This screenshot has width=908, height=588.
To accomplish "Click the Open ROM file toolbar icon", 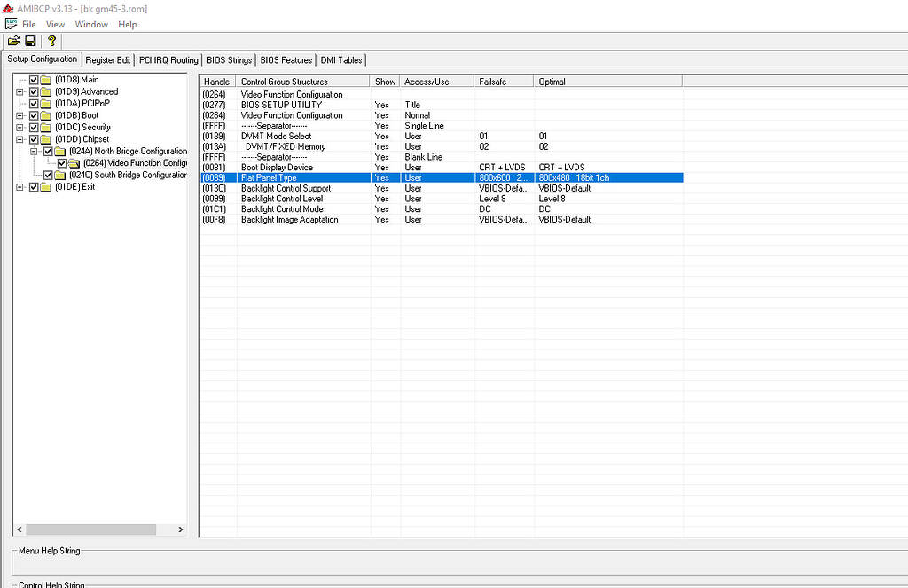I will point(13,40).
